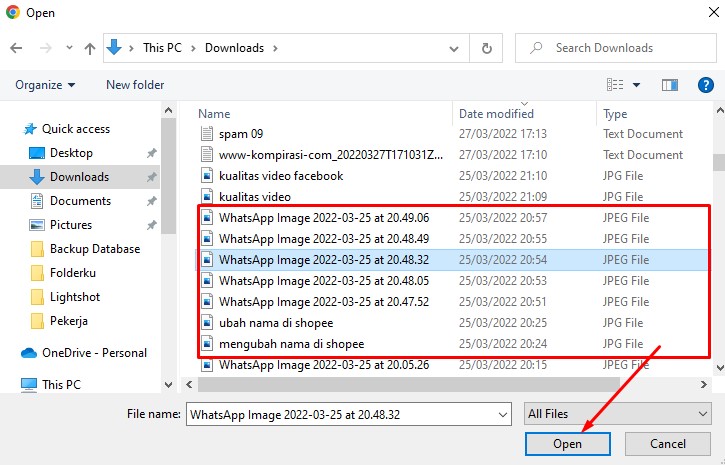Select the file ubah nama di shopee
The width and height of the screenshot is (725, 465).
tap(276, 323)
